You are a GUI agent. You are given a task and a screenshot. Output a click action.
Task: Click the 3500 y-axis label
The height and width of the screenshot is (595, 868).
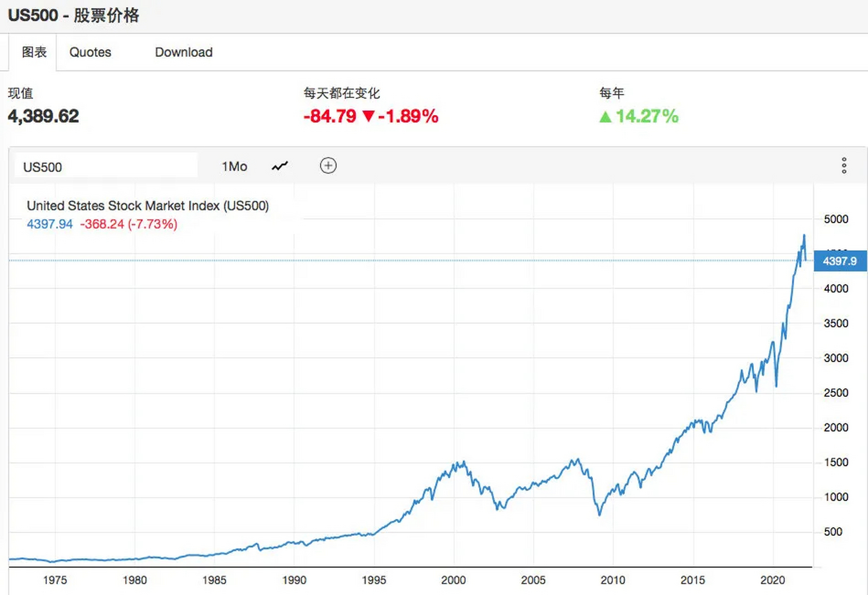coord(836,324)
